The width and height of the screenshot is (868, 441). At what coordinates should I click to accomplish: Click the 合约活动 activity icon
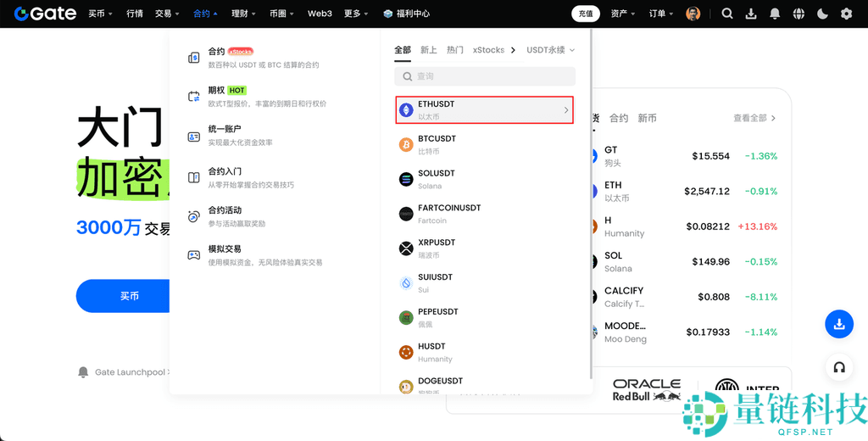194,216
